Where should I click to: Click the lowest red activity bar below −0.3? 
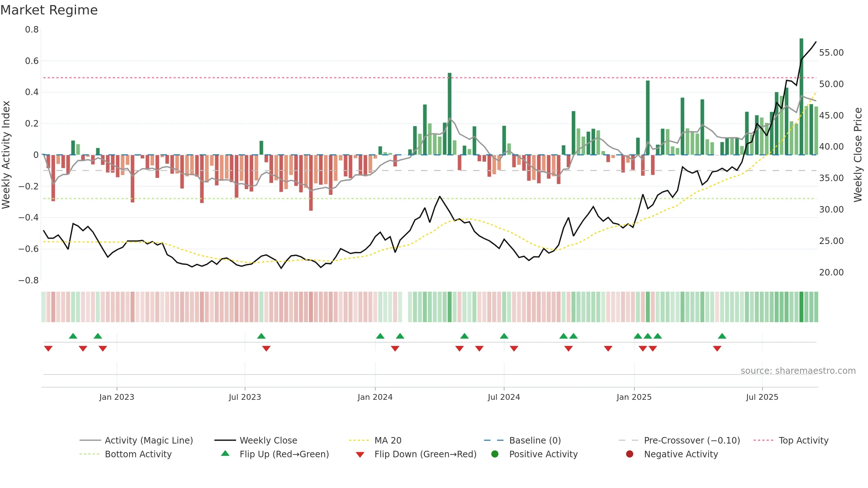tap(311, 183)
